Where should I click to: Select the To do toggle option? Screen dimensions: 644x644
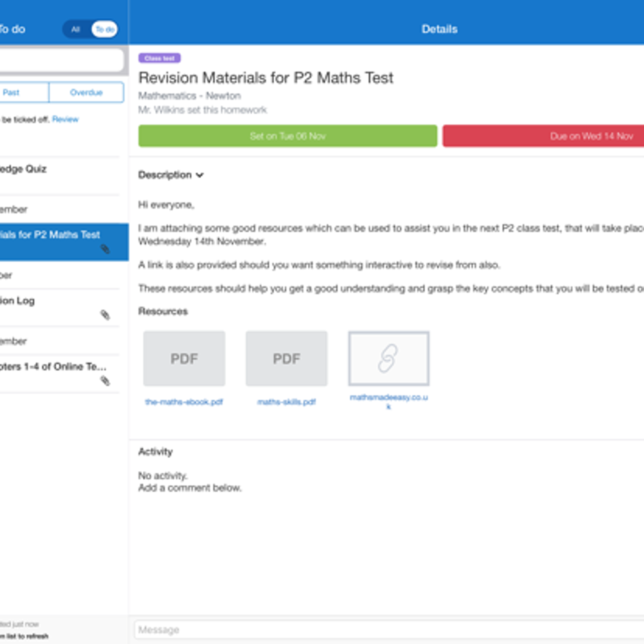[x=105, y=29]
